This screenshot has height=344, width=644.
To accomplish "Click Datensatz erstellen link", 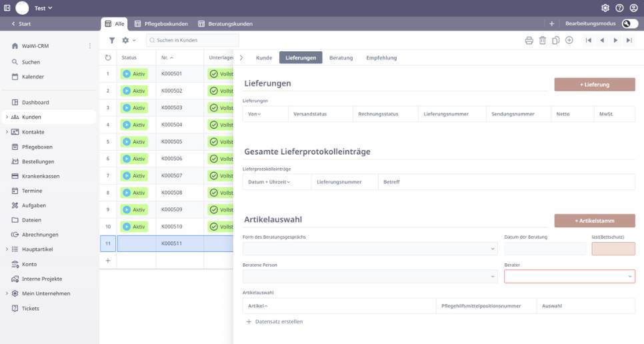I will (x=279, y=322).
